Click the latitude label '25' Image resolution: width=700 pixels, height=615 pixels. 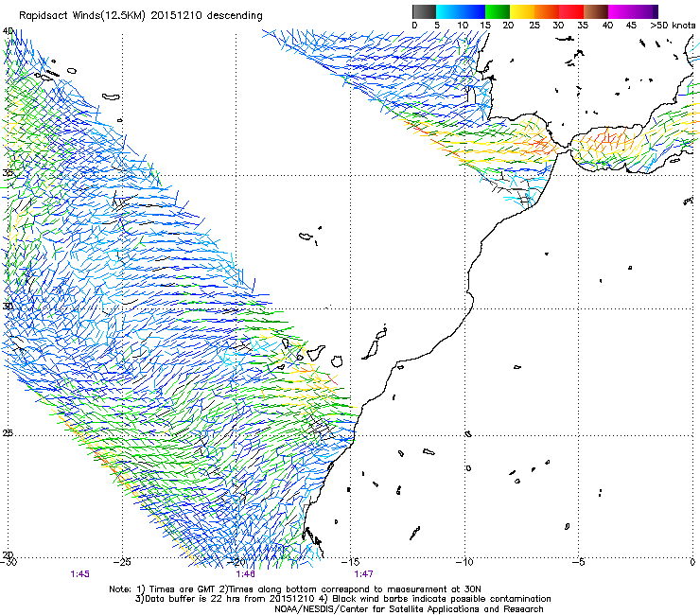point(8,433)
